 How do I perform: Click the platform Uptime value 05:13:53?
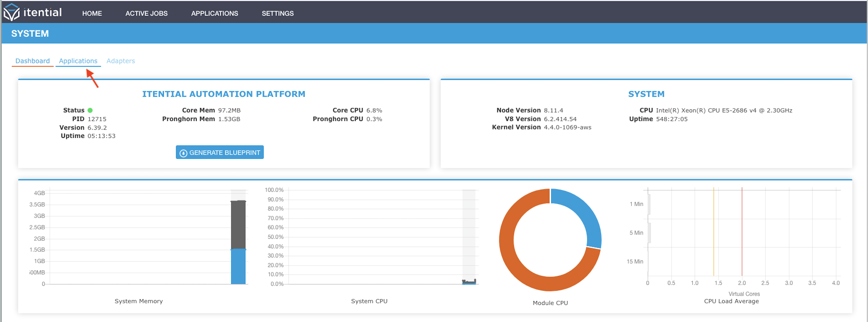(x=101, y=136)
